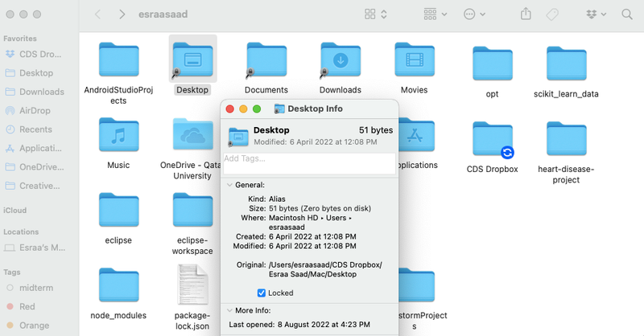Screen dimensions: 644x336
Task: Open the view switcher up-down chevrons
Action: pos(384,14)
